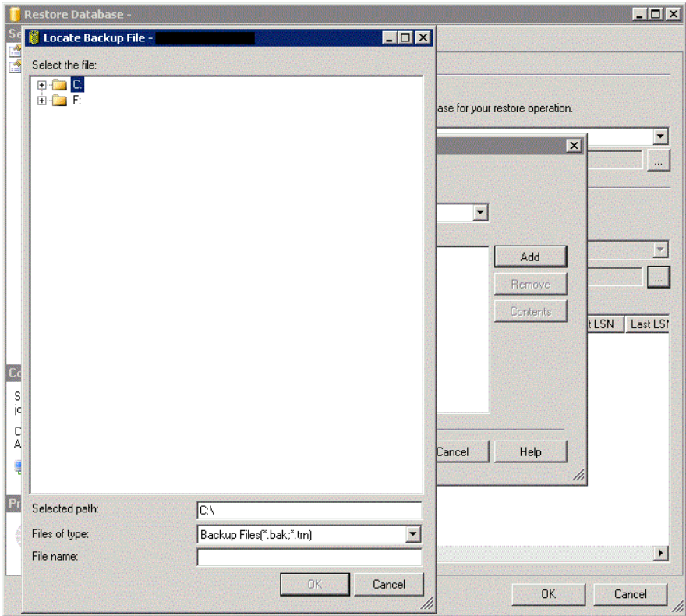Open backup media dropdown arrow
Screen dimensions: 686x616
[480, 213]
